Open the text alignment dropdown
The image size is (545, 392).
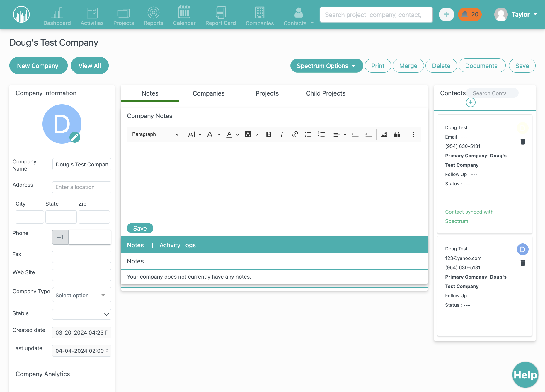pos(340,134)
